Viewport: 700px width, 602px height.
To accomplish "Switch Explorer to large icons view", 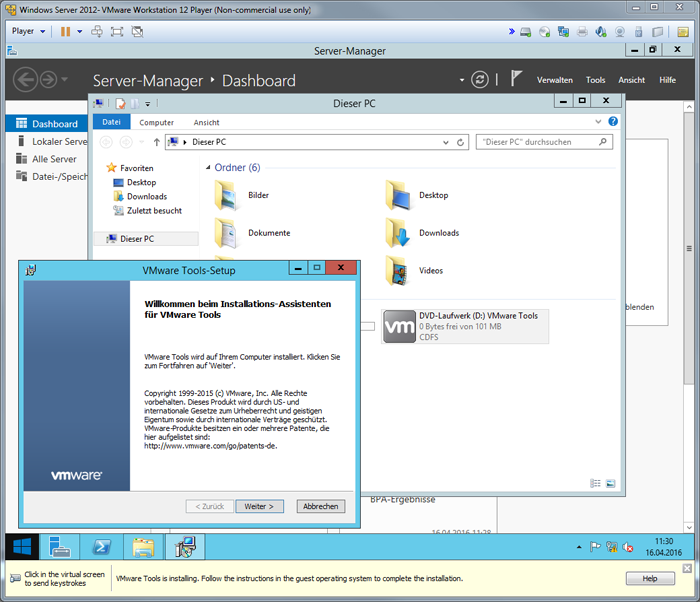I will [x=610, y=483].
